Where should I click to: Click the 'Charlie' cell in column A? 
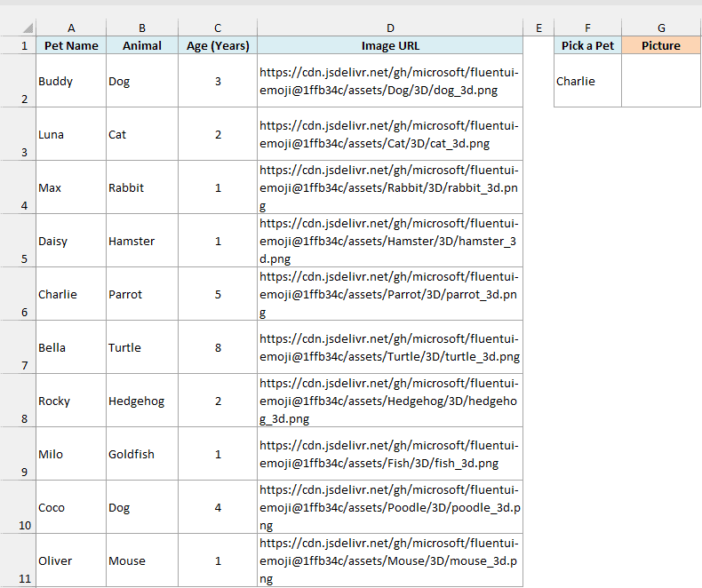(71, 293)
